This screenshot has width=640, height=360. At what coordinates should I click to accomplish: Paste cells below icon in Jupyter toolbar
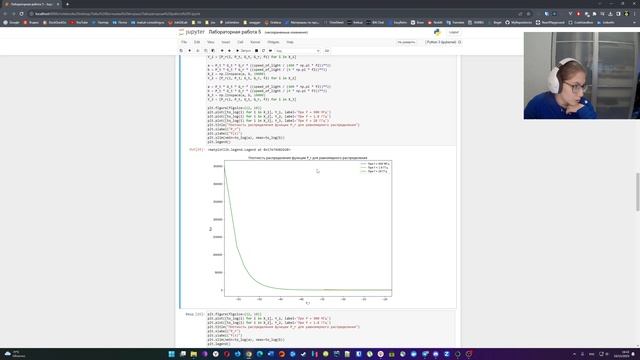(x=213, y=51)
